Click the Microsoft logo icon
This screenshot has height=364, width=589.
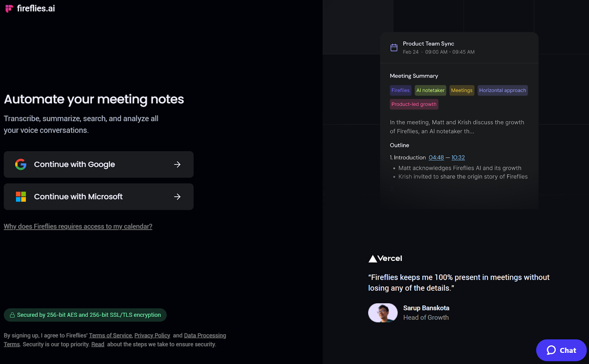tap(21, 197)
